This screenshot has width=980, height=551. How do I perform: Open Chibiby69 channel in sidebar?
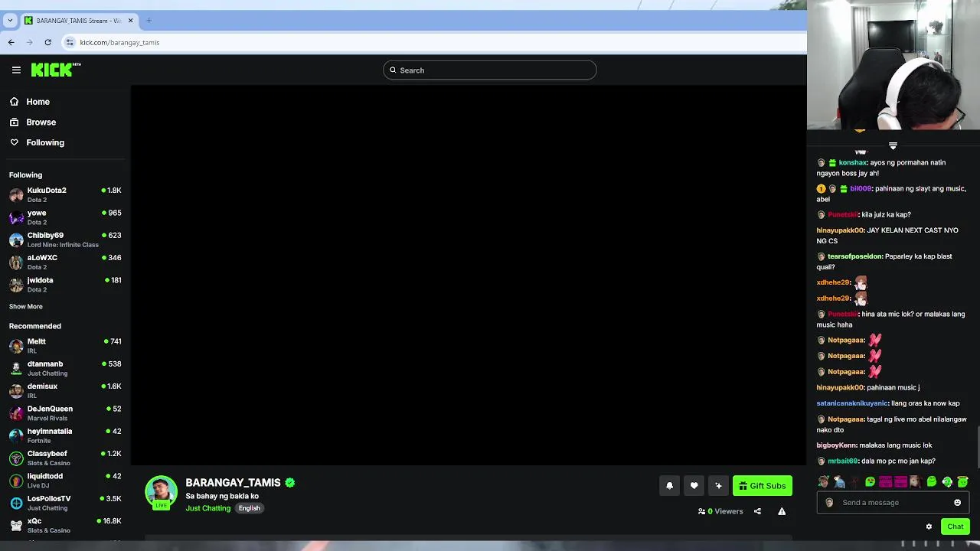point(65,240)
